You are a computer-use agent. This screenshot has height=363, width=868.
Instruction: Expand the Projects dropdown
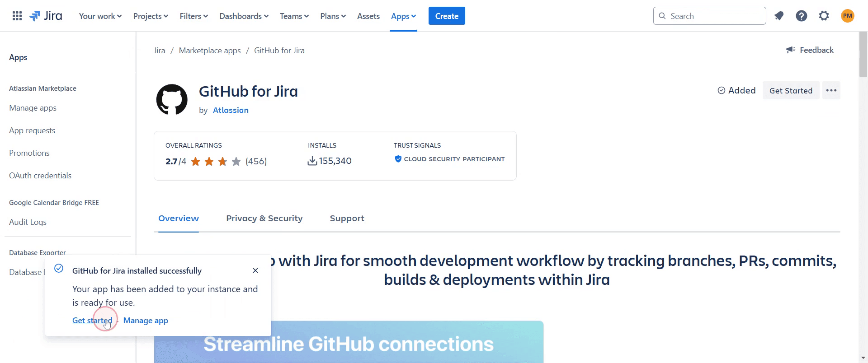[x=151, y=16]
